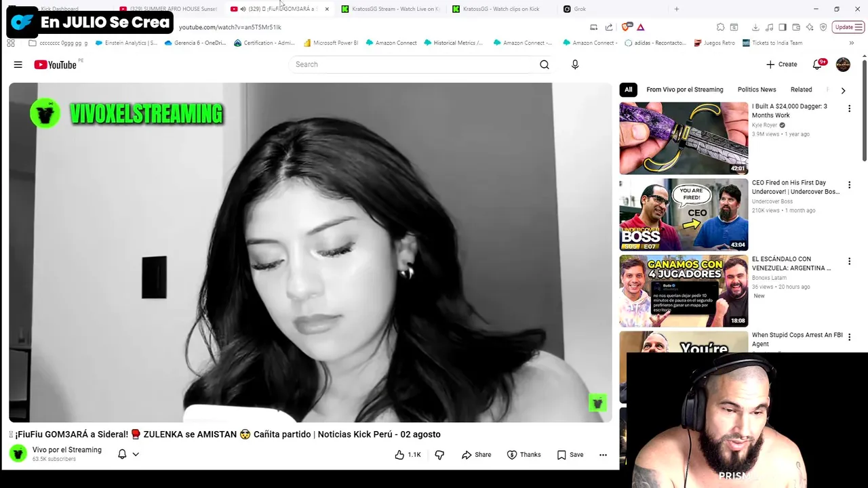The image size is (868, 488).
Task: Open Microsoft Power BI bookmark
Action: [331, 43]
